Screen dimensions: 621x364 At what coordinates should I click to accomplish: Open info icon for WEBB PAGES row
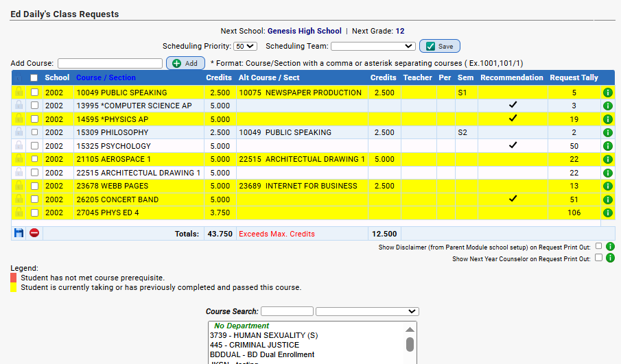607,186
